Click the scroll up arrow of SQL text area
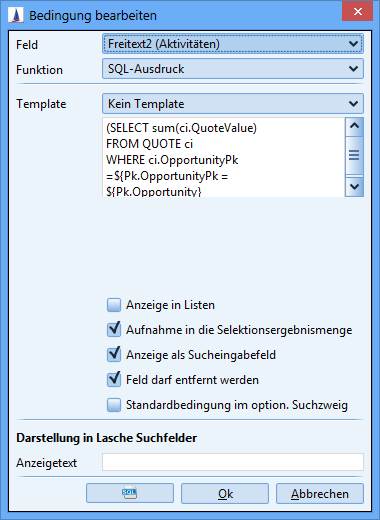The image size is (380, 520). (x=354, y=126)
